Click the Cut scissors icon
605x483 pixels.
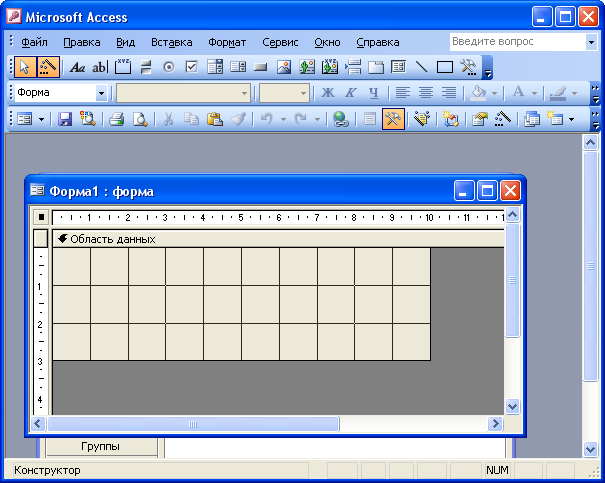pyautogui.click(x=168, y=119)
